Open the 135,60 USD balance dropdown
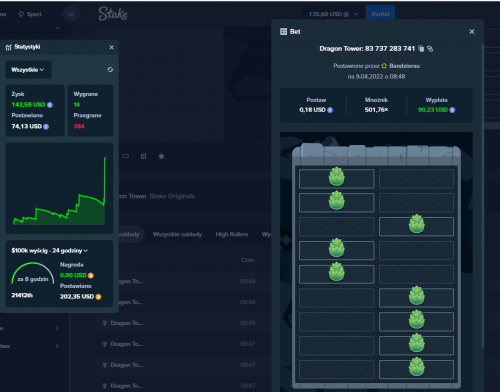 (333, 14)
